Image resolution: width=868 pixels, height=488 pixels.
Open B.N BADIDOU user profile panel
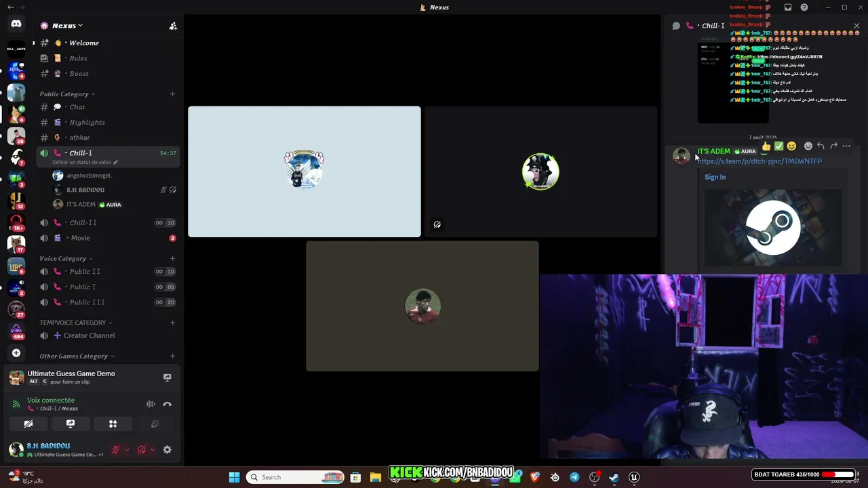pyautogui.click(x=56, y=450)
